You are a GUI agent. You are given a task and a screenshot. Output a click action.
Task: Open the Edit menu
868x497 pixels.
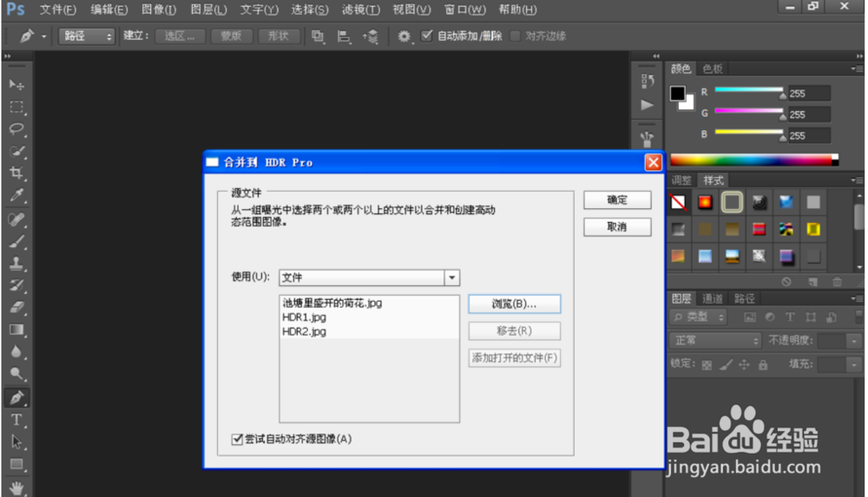(109, 10)
